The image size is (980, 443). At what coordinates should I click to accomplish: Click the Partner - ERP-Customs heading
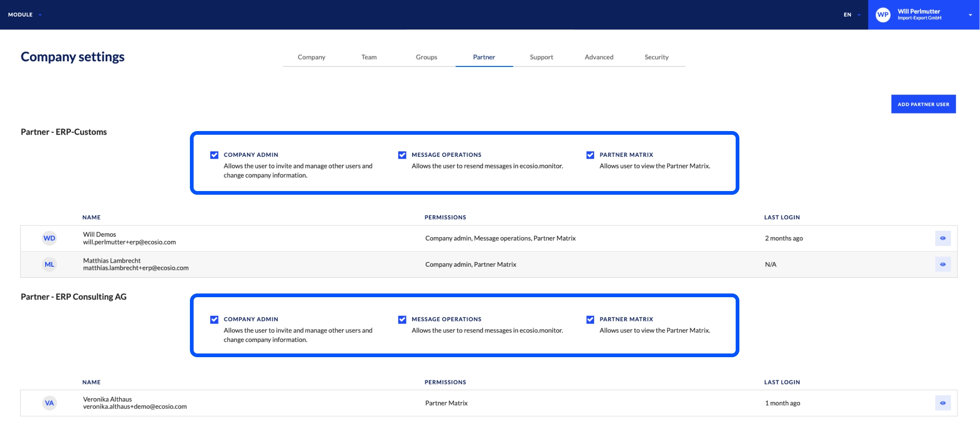pyautogui.click(x=64, y=132)
